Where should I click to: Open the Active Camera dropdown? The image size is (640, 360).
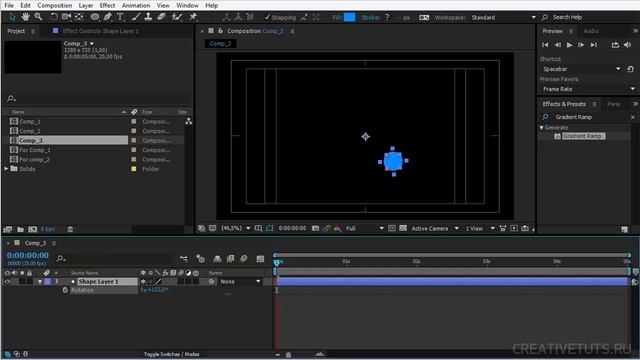[x=435, y=228]
